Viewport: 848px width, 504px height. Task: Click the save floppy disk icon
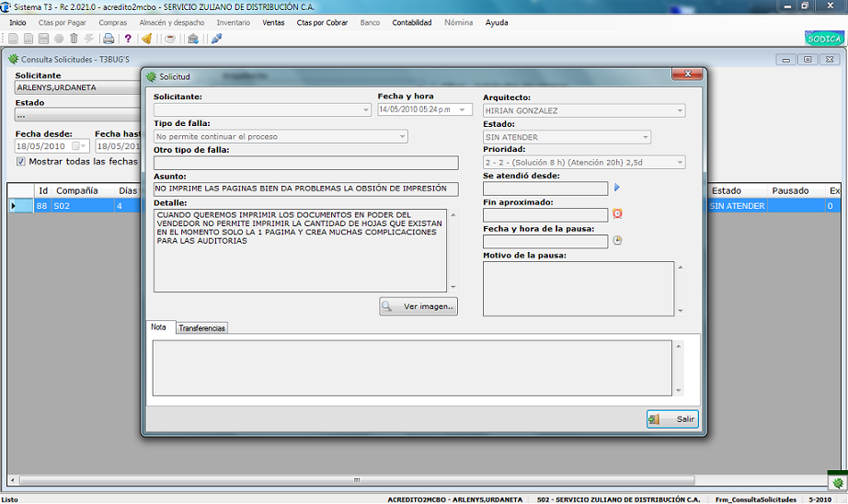pyautogui.click(x=44, y=39)
